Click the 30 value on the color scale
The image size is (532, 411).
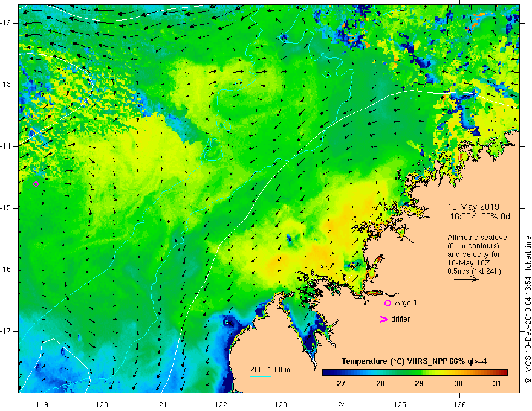click(458, 384)
